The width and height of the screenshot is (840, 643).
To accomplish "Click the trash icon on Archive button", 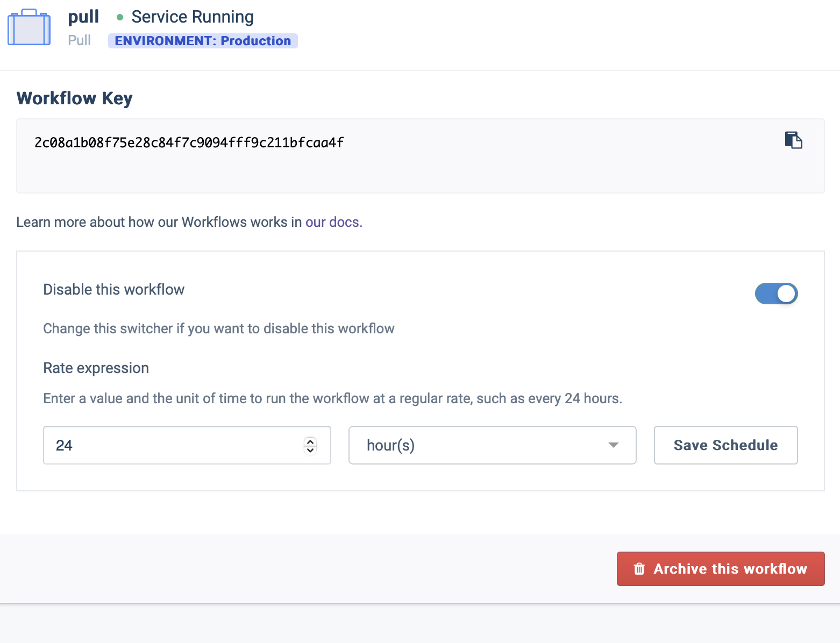I will tap(639, 569).
